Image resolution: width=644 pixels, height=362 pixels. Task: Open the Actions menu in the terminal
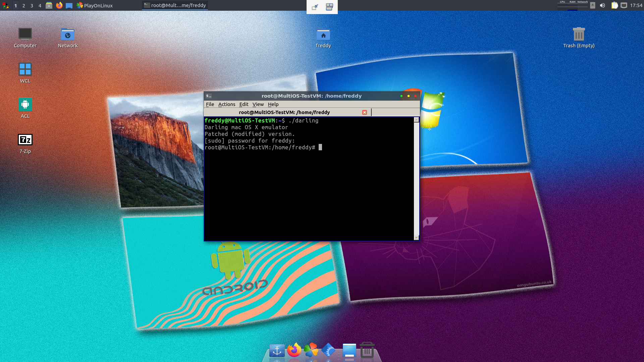pyautogui.click(x=227, y=104)
